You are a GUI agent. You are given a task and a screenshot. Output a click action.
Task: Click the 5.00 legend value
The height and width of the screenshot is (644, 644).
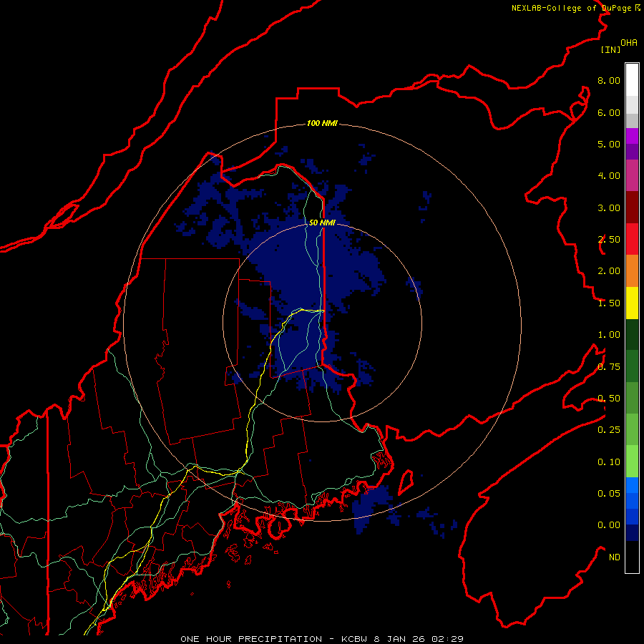609,144
